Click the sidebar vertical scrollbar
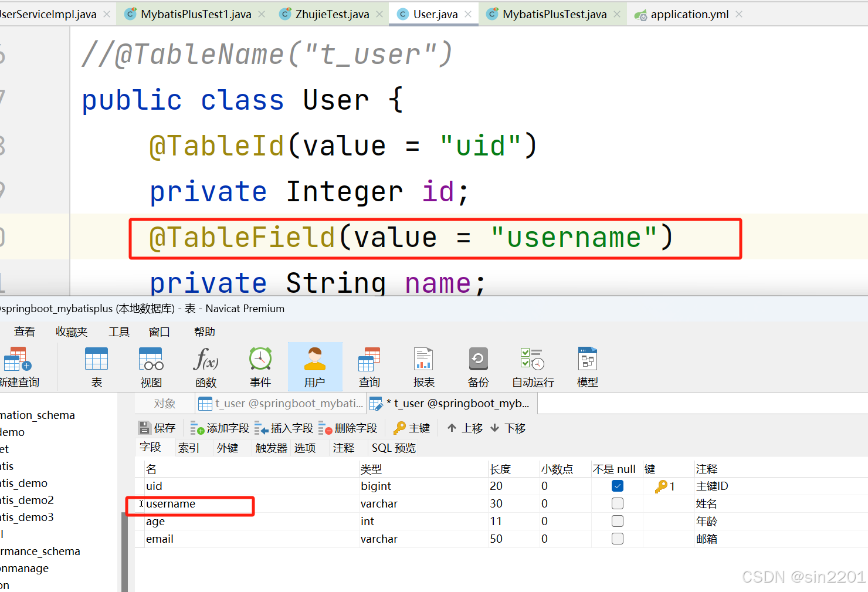This screenshot has width=868, height=592. (x=124, y=552)
